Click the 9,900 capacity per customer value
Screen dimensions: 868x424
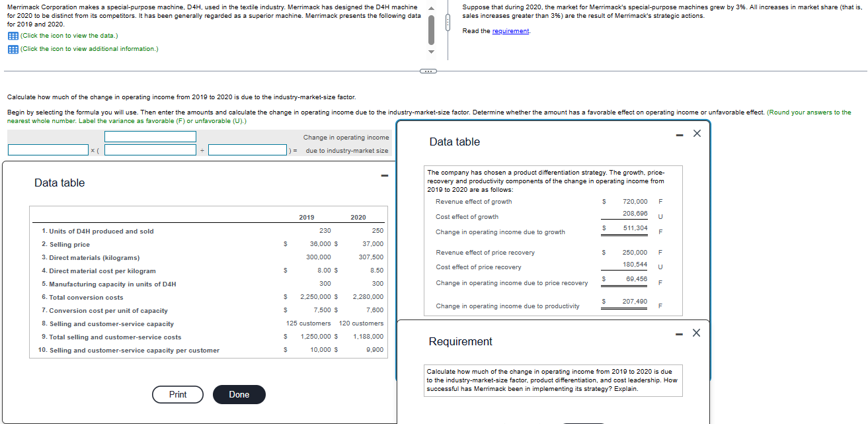pos(374,350)
